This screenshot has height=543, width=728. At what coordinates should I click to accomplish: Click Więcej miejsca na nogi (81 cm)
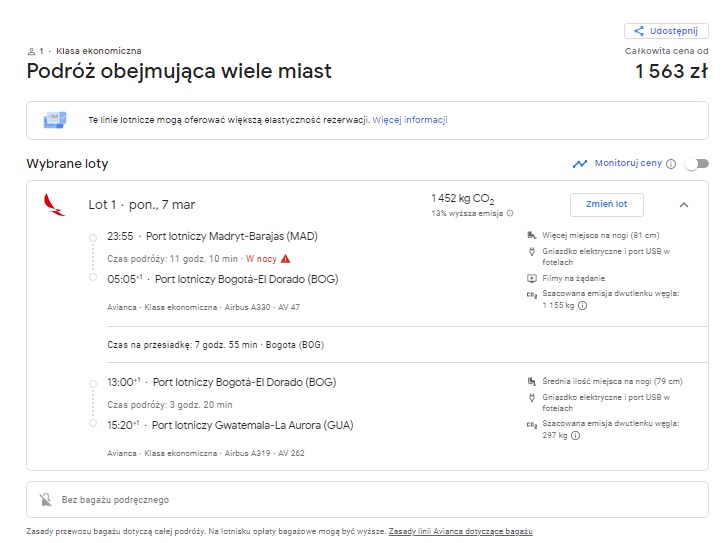pos(601,235)
